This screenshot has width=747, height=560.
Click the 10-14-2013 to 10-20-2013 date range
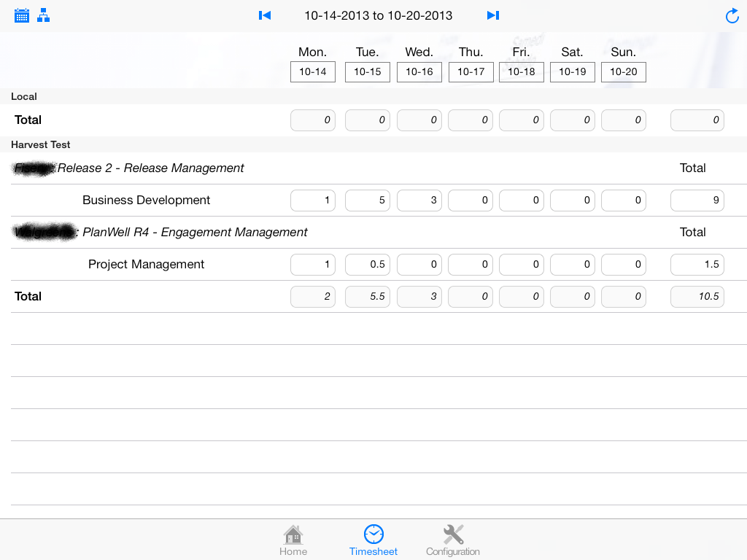pos(378,15)
